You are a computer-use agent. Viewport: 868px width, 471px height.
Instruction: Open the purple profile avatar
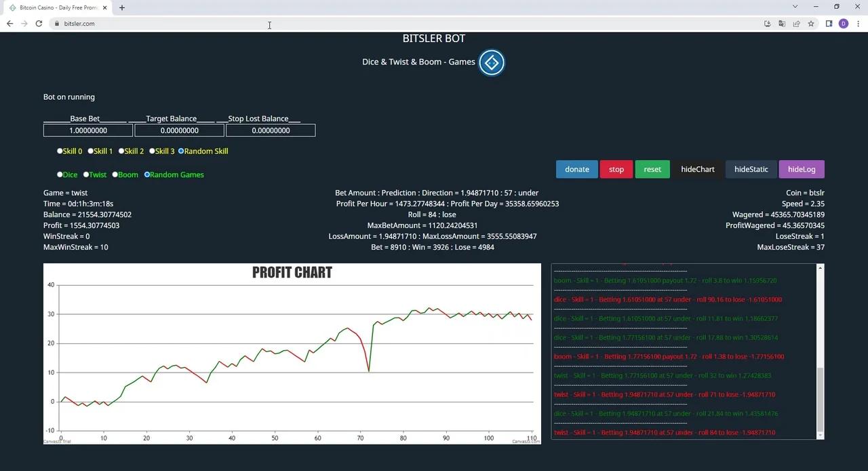[844, 24]
